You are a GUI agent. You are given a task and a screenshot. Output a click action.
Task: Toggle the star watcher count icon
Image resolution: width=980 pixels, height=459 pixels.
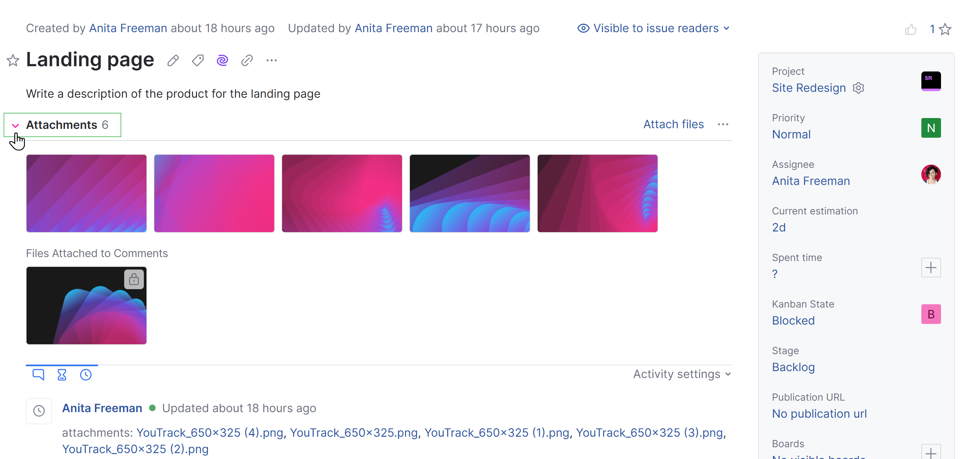(945, 29)
